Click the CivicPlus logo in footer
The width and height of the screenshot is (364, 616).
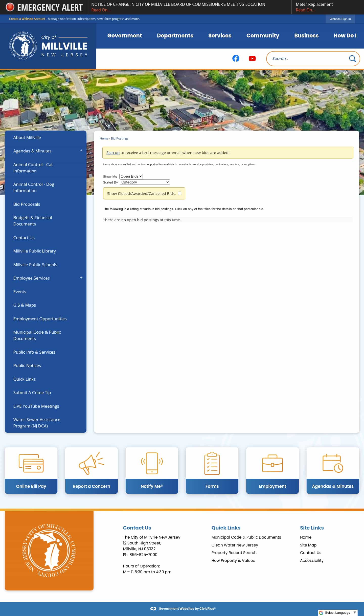tap(153, 608)
